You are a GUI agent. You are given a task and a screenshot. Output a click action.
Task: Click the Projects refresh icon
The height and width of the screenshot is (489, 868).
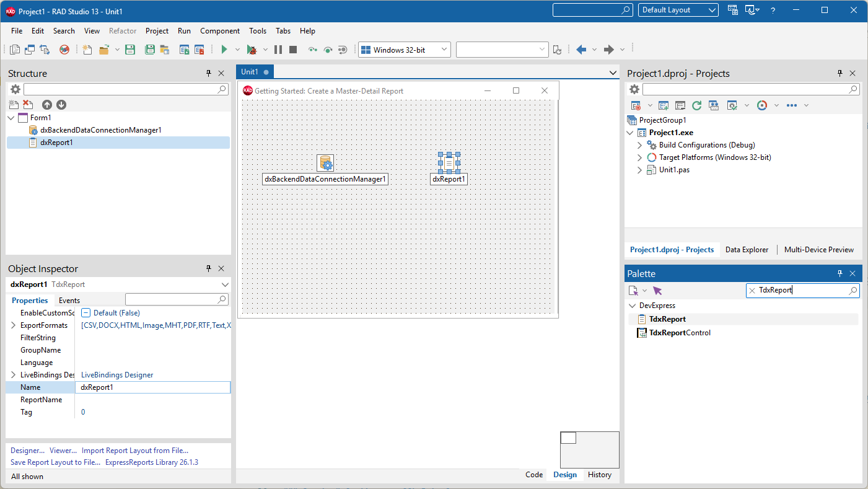pyautogui.click(x=696, y=105)
